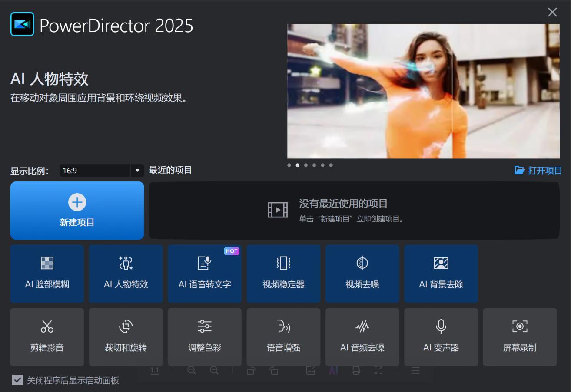The image size is (571, 392).
Task: Open the AI 变声器 tool
Action: click(441, 337)
